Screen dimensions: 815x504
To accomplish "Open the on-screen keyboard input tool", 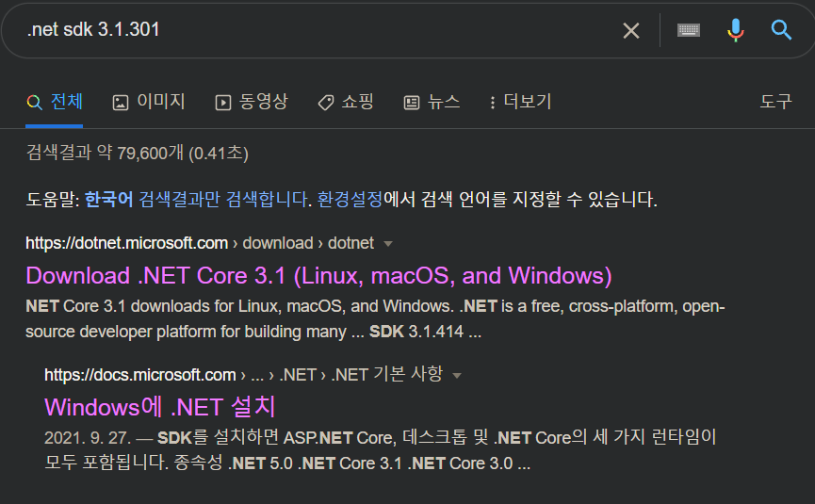I will coord(689,30).
